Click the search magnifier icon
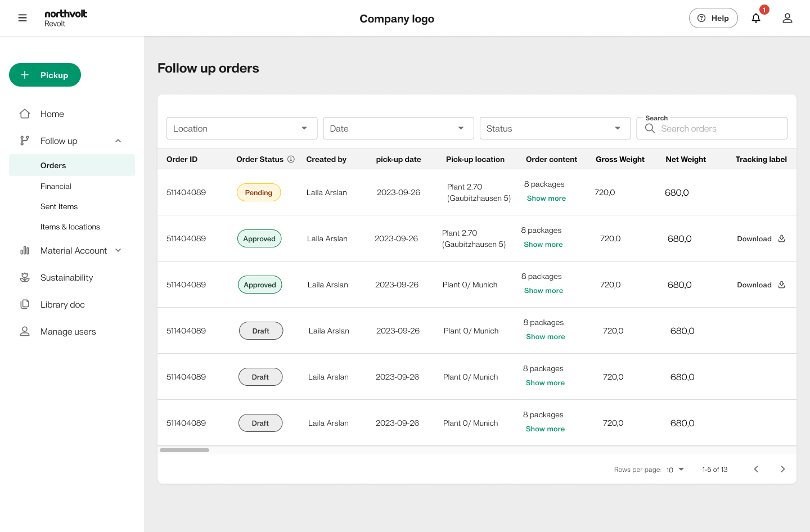Viewport: 810px width, 532px height. tap(650, 128)
